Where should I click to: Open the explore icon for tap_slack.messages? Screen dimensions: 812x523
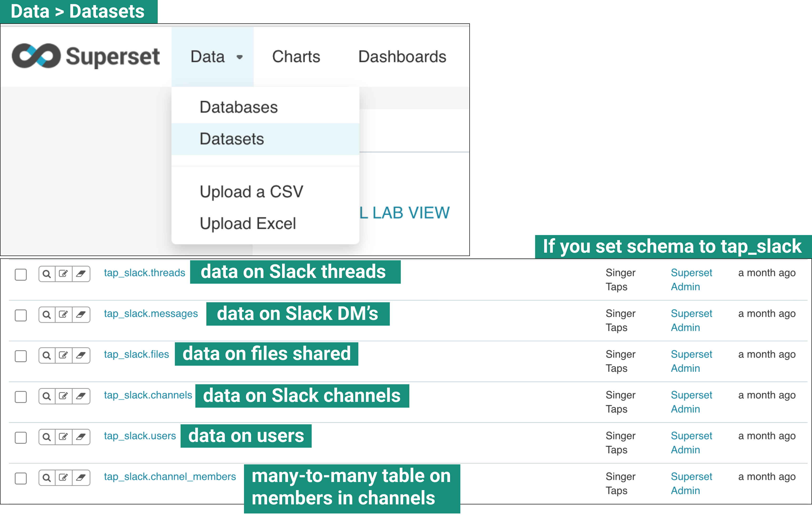coord(47,314)
